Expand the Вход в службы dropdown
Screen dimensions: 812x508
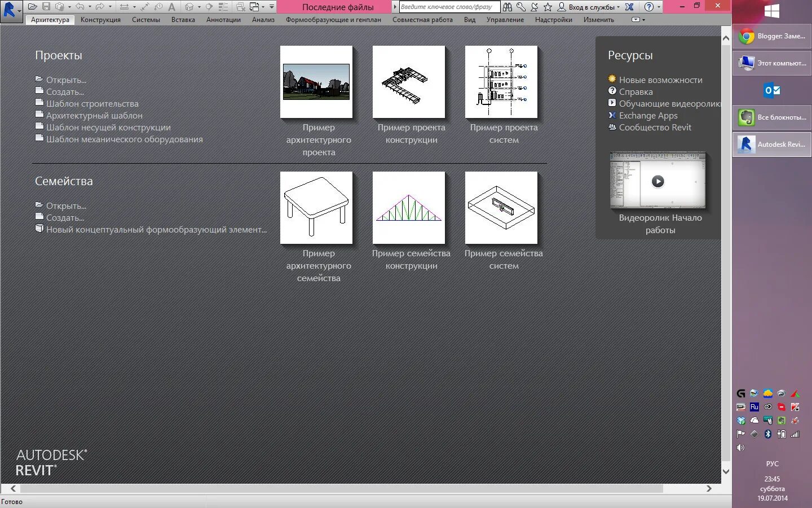point(619,7)
